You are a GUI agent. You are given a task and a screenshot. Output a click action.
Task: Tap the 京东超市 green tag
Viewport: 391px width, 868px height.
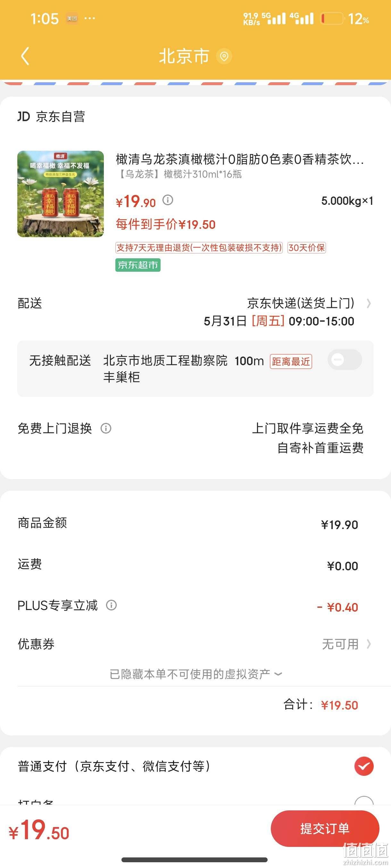click(138, 265)
